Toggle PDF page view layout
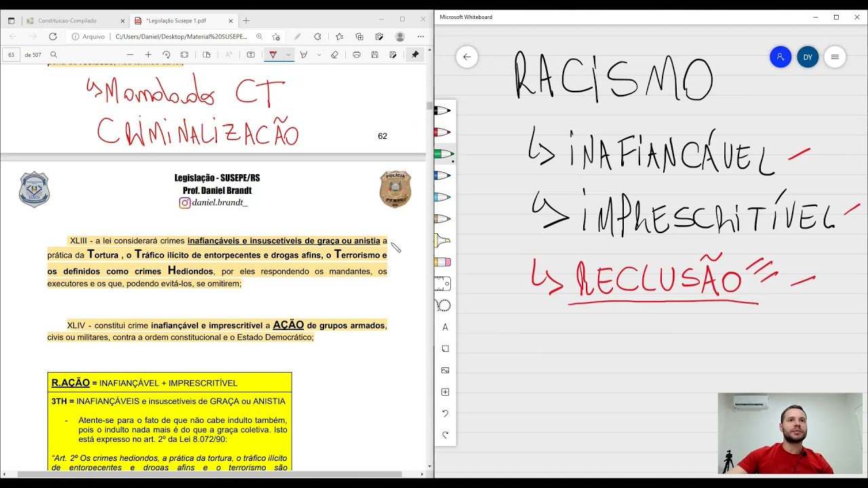Screen dimensions: 868x488 tap(207, 55)
